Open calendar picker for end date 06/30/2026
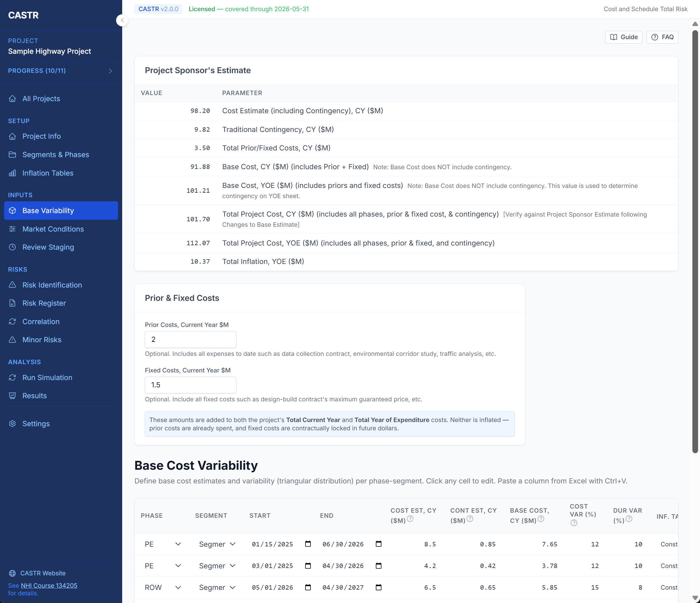This screenshot has height=603, width=700. (x=378, y=544)
